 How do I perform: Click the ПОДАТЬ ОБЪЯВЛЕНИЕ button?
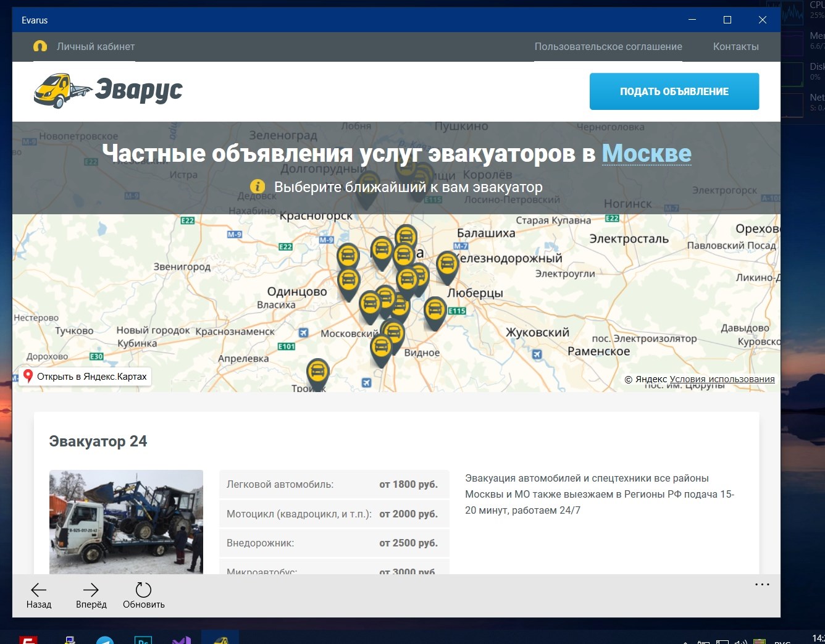coord(674,91)
